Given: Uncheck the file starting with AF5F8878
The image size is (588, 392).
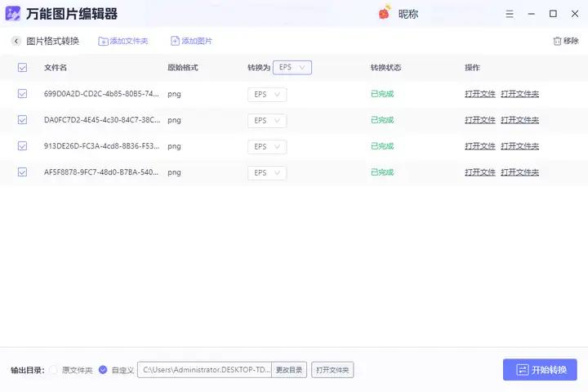Looking at the screenshot, I should pyautogui.click(x=22, y=172).
